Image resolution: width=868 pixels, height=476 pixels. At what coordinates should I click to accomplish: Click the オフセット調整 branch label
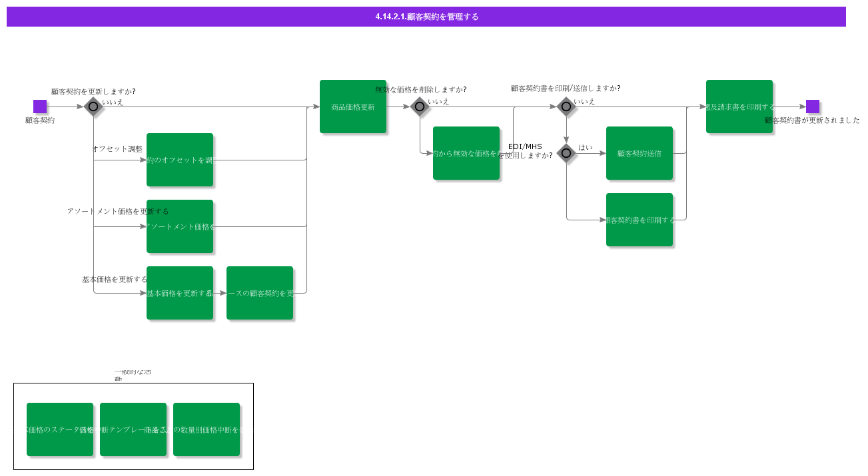(x=117, y=148)
